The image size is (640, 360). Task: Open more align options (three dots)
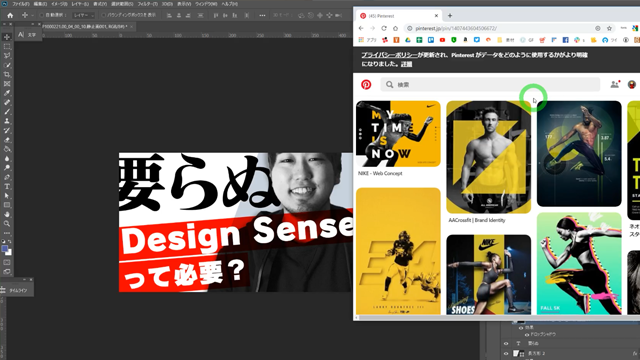262,16
